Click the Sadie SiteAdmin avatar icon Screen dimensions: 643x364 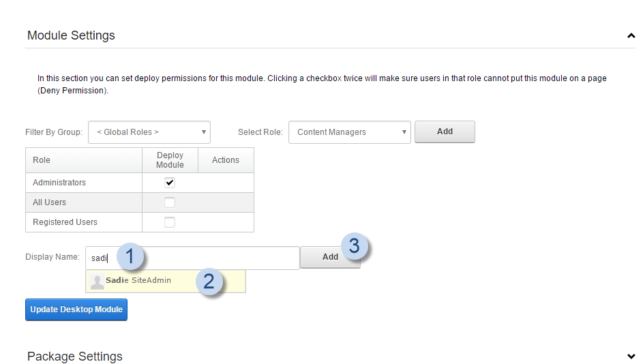98,281
